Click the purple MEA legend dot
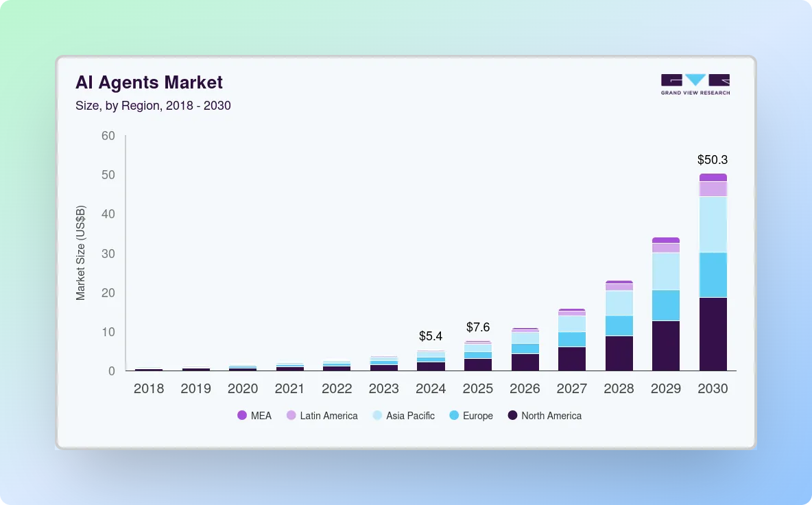 click(242, 415)
